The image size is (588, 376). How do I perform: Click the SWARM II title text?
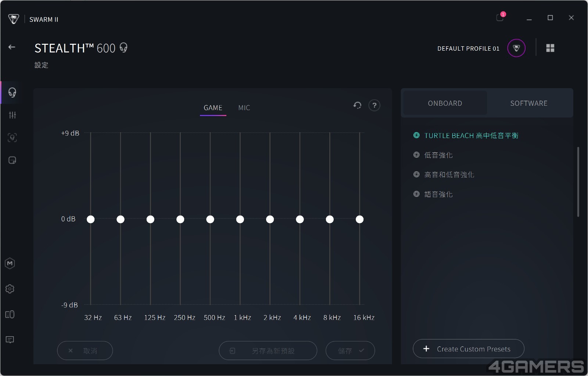44,19
